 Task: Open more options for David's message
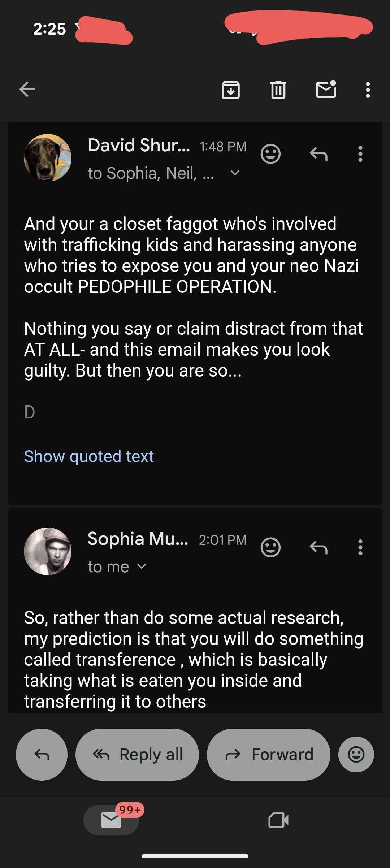pos(360,154)
